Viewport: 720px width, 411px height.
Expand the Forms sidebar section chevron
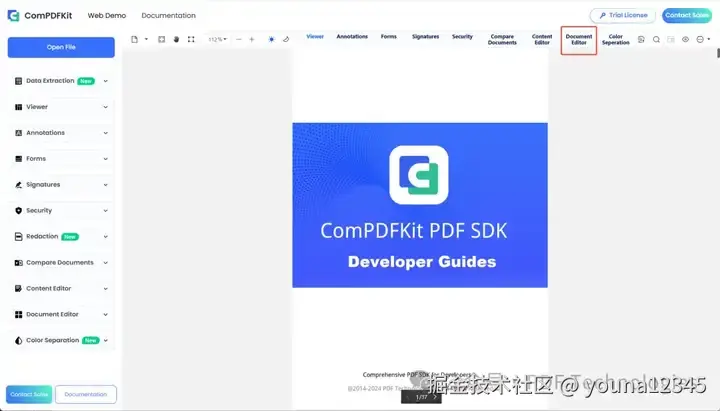pos(106,159)
